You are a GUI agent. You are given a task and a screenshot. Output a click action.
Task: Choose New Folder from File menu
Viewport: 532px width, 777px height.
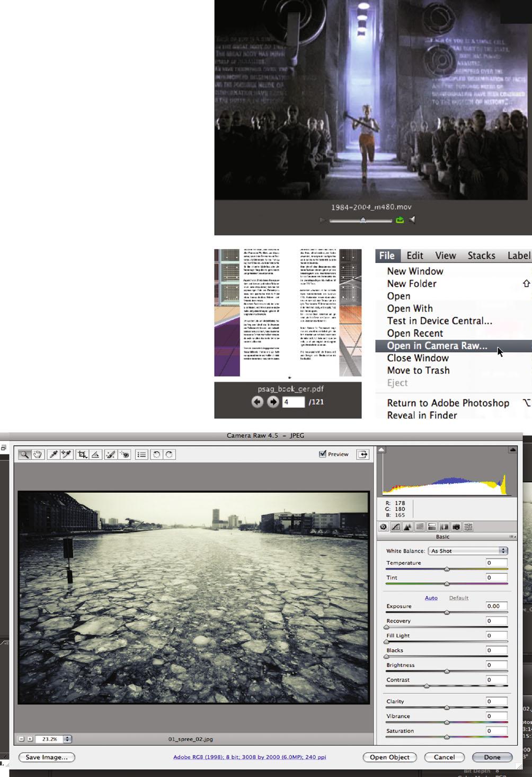[454, 284]
